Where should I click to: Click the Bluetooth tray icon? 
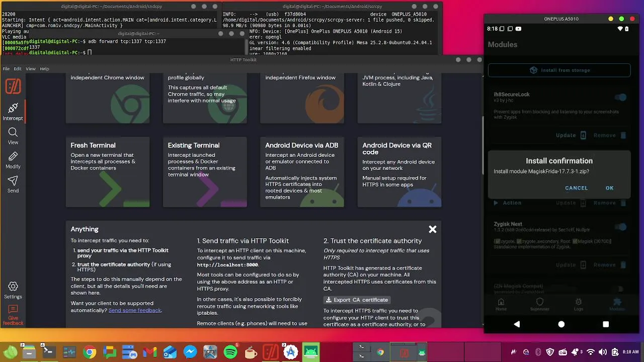coord(538,352)
